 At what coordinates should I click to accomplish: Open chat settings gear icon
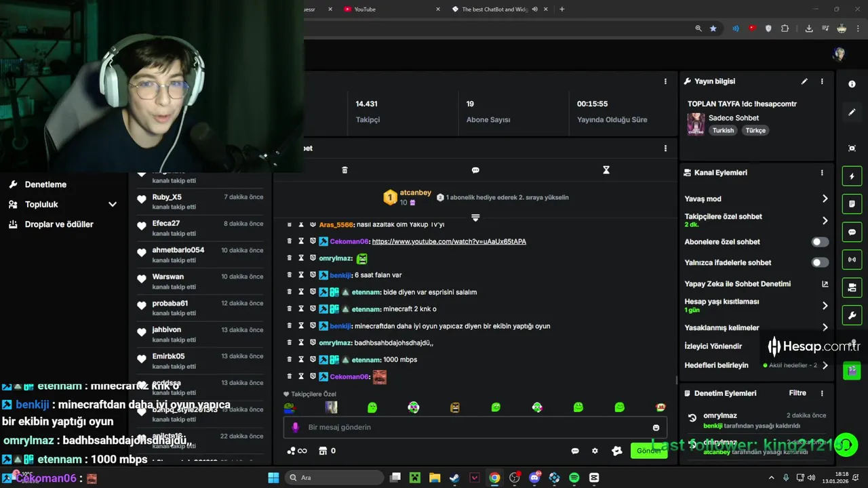click(595, 451)
